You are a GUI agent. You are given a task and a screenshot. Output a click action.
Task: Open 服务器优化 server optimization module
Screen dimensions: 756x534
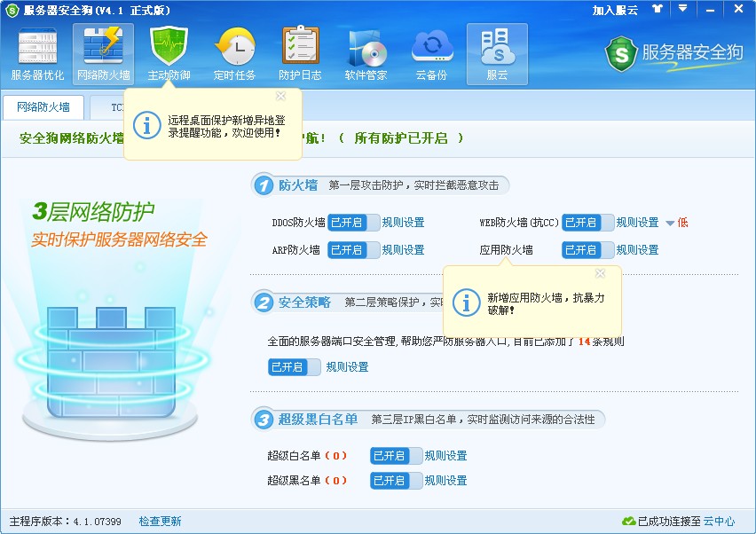coord(37,53)
